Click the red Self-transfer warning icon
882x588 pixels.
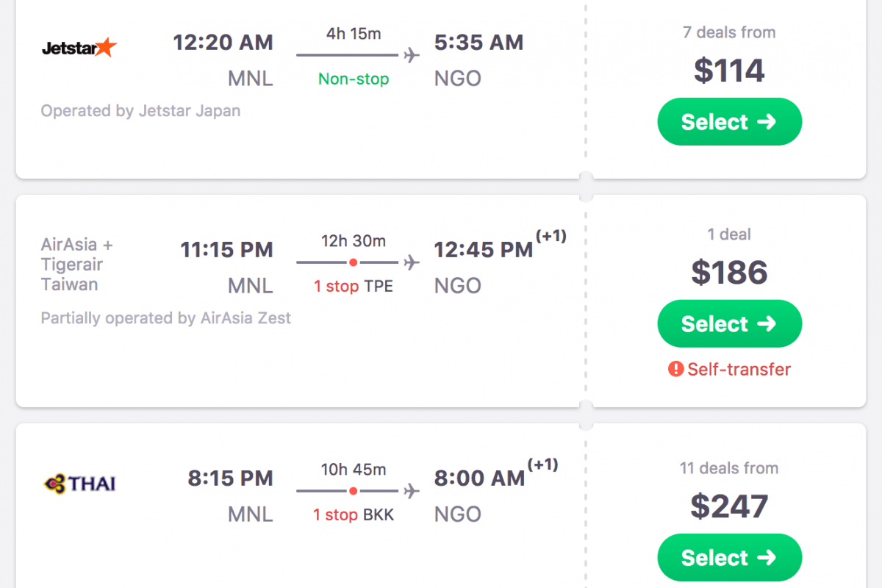[x=675, y=369]
